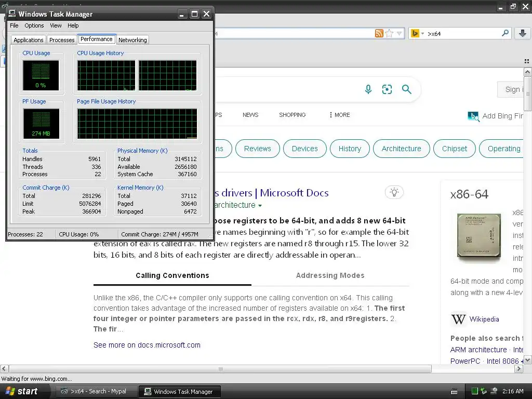This screenshot has height=399, width=532.
Task: Click the Physical Memory Total value 3145112
Action: [x=185, y=159]
